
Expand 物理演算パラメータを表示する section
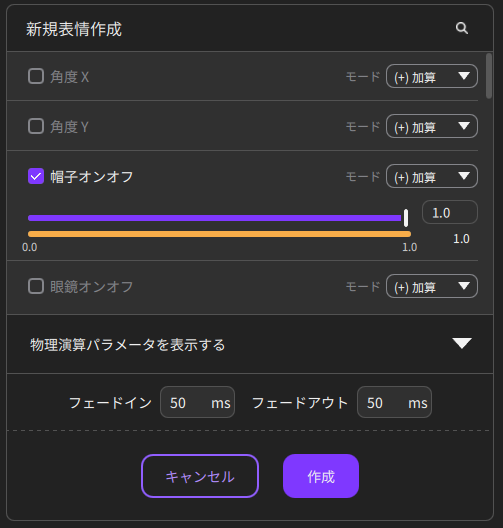[250, 344]
